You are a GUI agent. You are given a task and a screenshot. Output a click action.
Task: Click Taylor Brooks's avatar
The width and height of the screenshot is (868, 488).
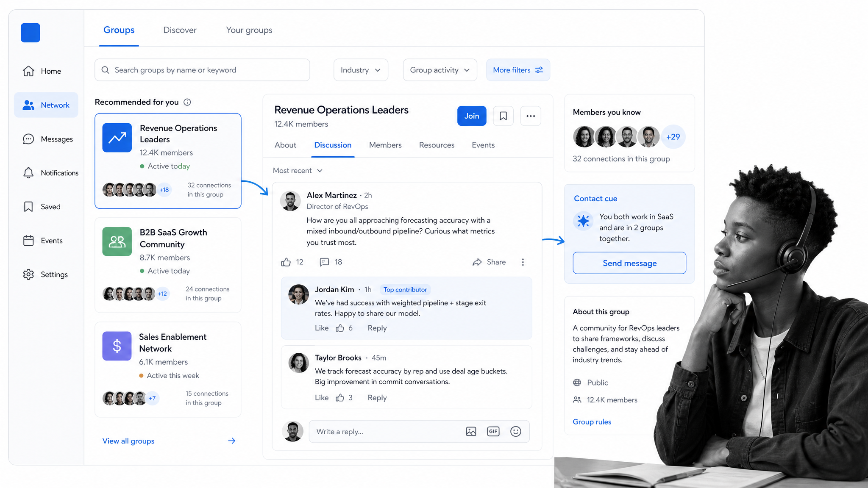[299, 363]
